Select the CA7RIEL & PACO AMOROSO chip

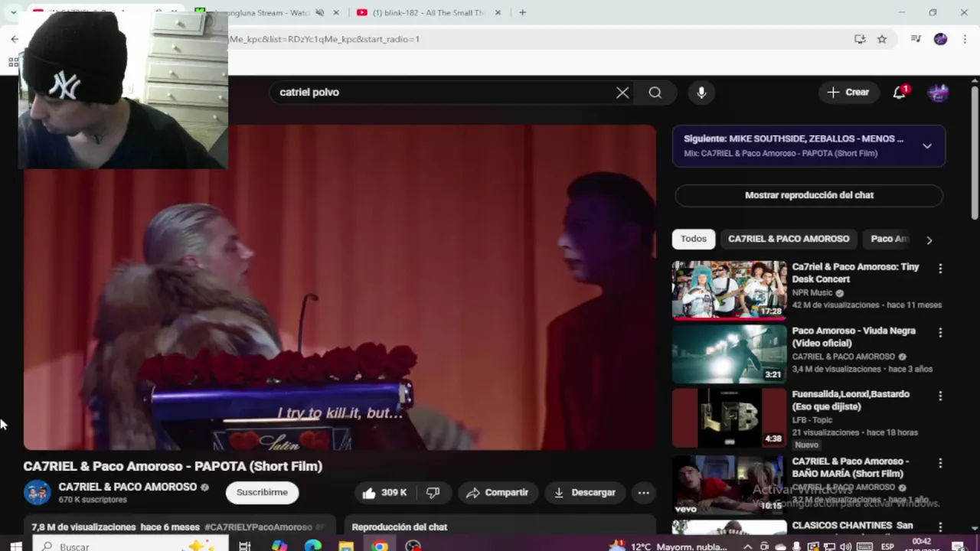pos(789,239)
